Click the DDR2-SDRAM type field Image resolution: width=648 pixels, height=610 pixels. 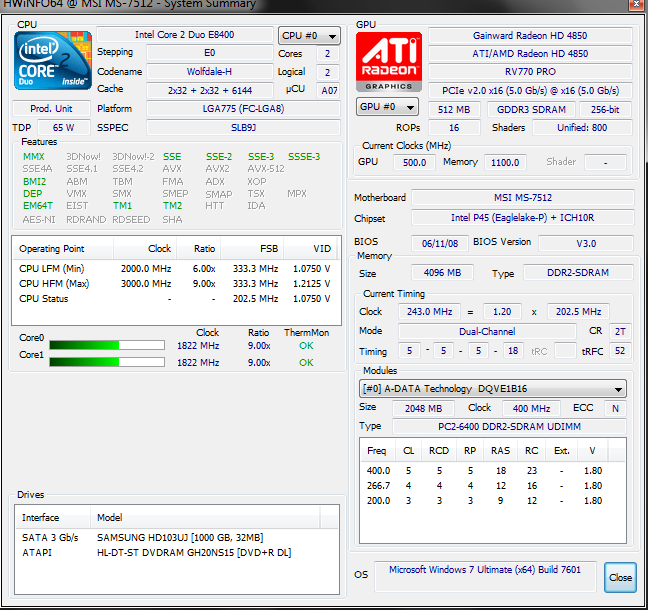pos(578,273)
